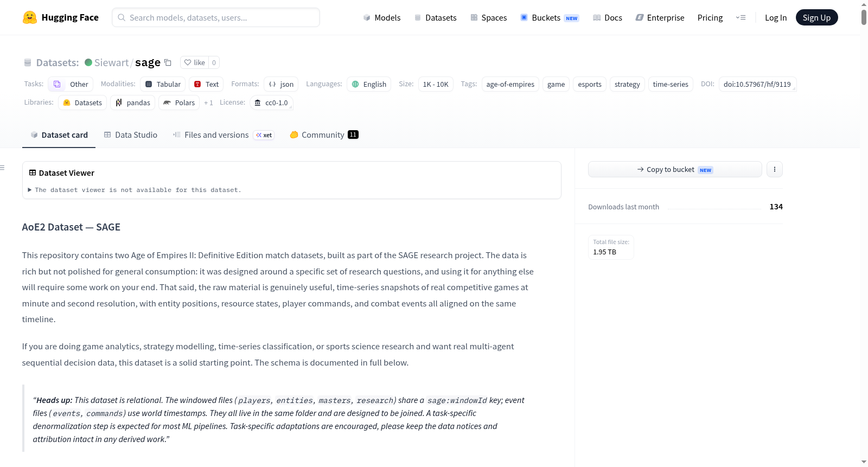Open the navbar more-options dropdown
Image resolution: width=868 pixels, height=467 pixels.
pos(741,17)
